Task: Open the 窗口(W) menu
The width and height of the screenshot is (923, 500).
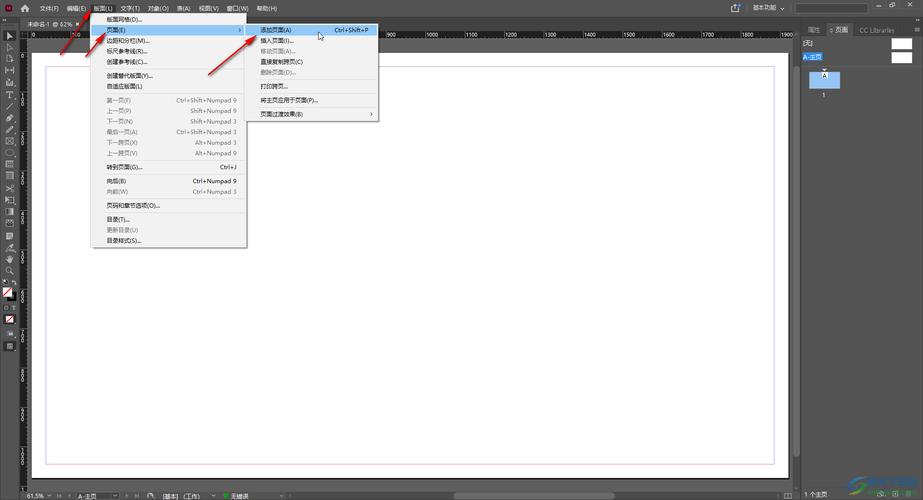Action: click(x=237, y=8)
